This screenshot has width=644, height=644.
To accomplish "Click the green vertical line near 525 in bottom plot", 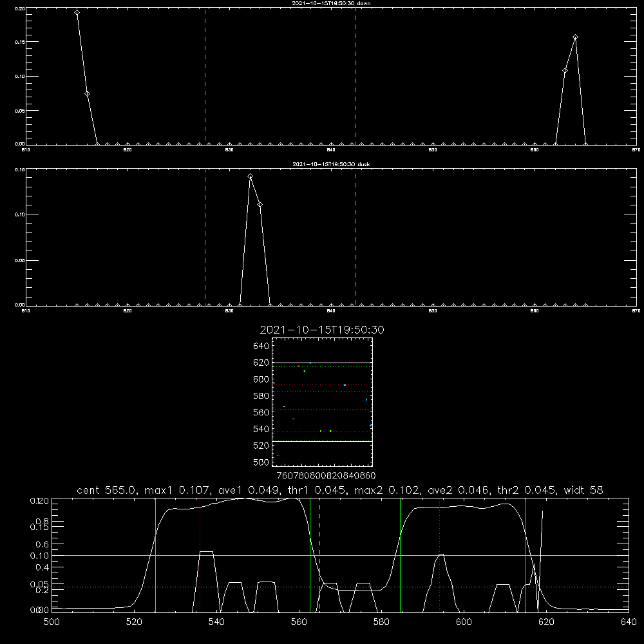I will tap(155, 554).
